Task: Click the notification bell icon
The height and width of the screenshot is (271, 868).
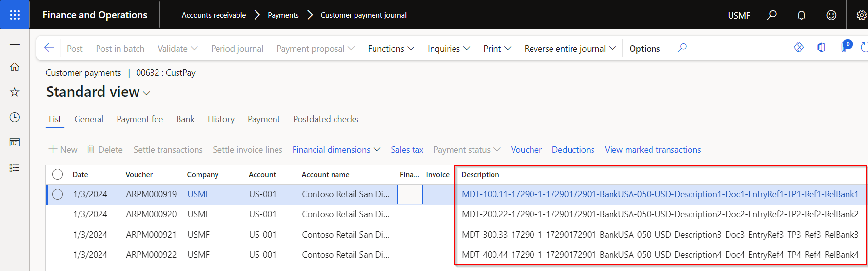Action: [801, 15]
